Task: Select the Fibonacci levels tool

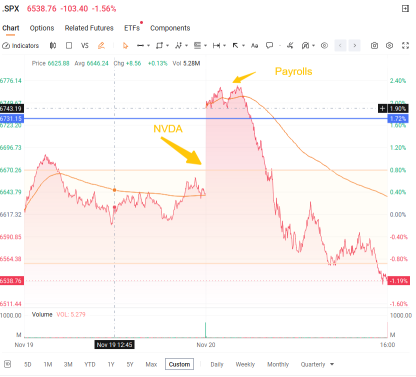Action: point(198,46)
